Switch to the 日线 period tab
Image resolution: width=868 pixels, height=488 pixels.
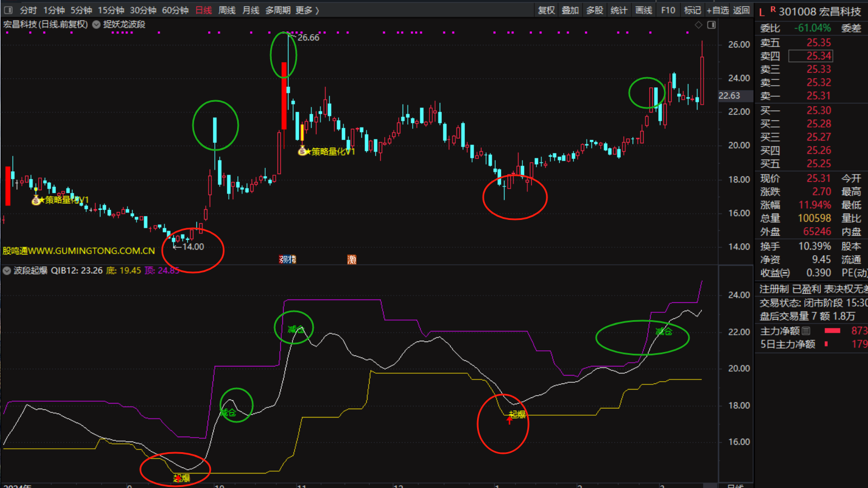(204, 10)
